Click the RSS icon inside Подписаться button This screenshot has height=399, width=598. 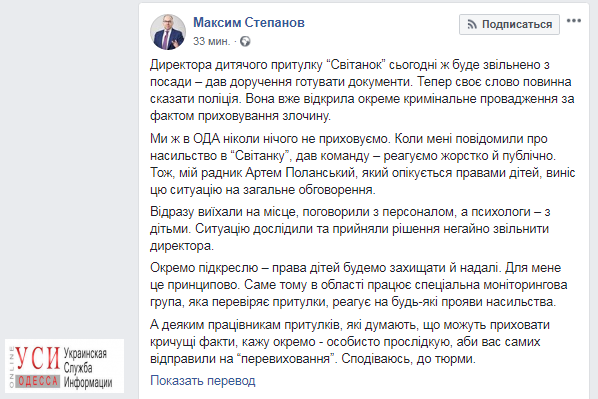[x=472, y=25]
